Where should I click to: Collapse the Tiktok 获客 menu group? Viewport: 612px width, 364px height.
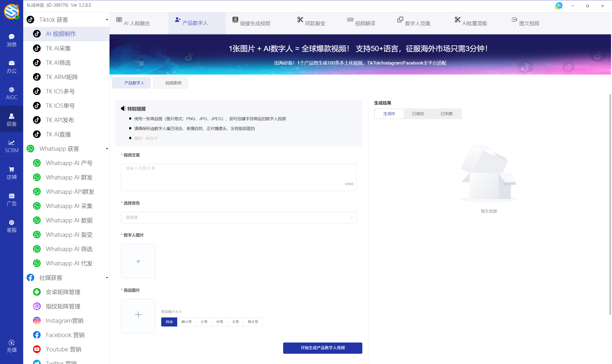(107, 20)
